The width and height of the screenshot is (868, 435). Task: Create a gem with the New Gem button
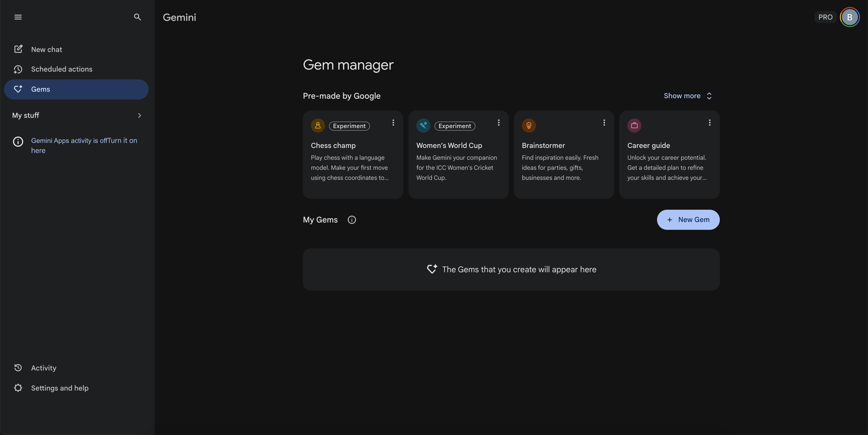(688, 220)
